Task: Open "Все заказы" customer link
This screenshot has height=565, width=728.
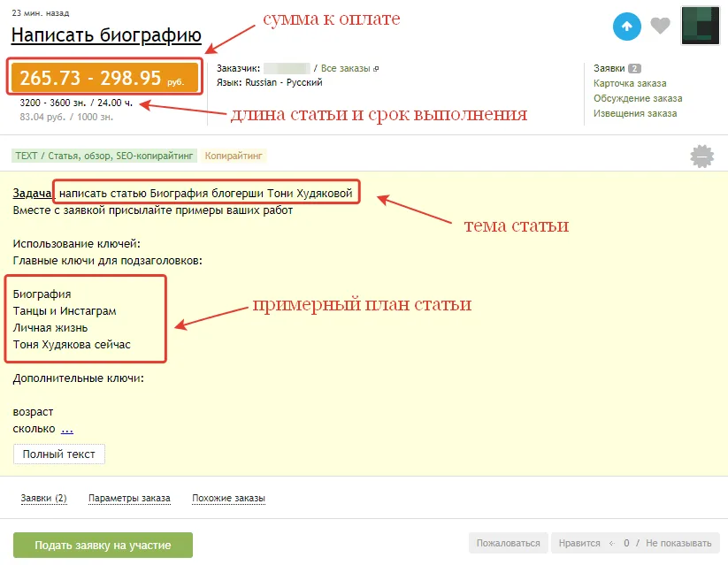Action: click(x=349, y=68)
